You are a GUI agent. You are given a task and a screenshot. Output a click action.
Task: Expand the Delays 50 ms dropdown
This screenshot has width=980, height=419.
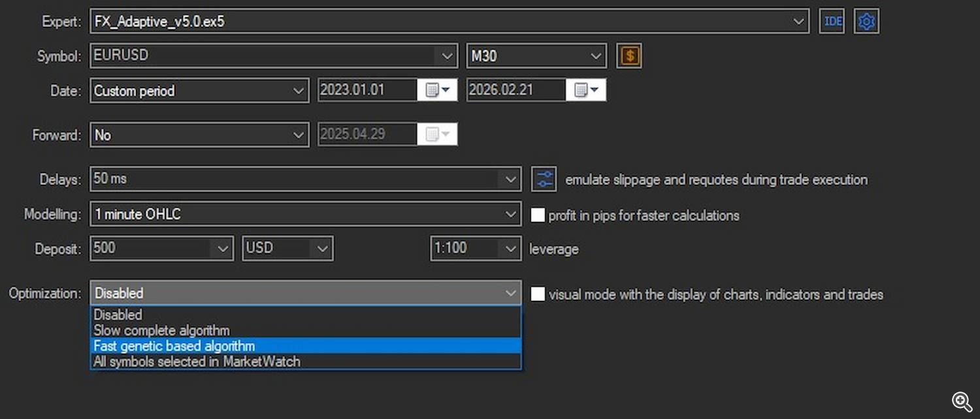[306, 179]
